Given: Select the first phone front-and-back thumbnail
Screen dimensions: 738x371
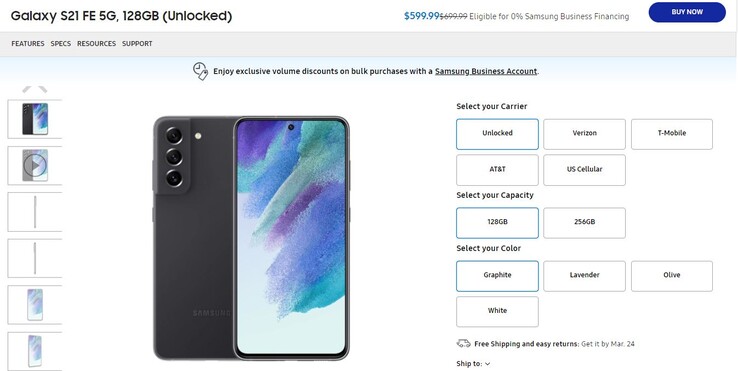Looking at the screenshot, I should [x=35, y=119].
